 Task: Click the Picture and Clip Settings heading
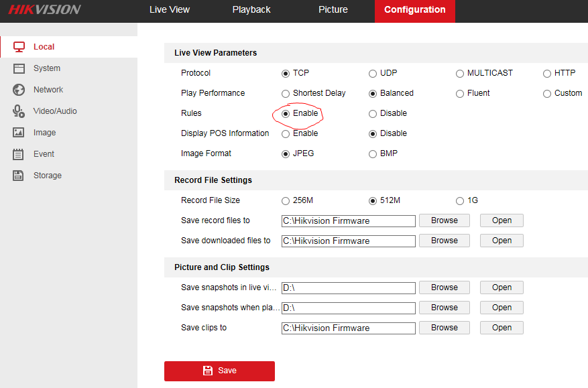coord(222,267)
